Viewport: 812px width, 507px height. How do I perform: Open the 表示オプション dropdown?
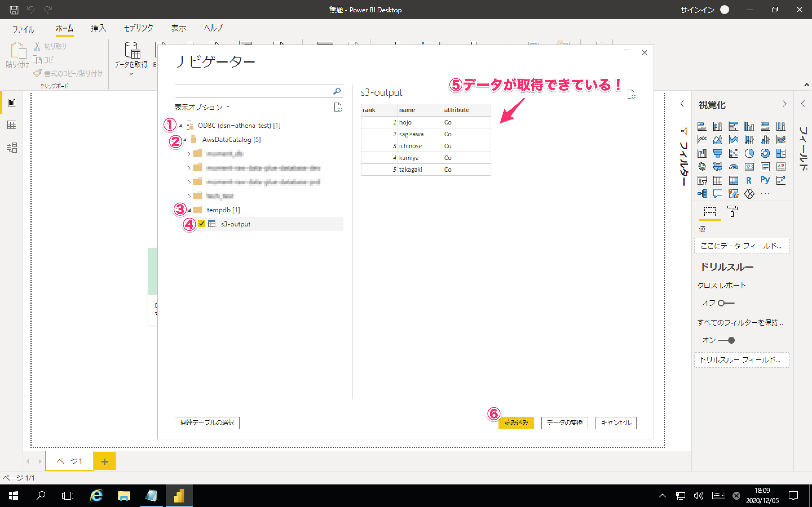pos(202,107)
